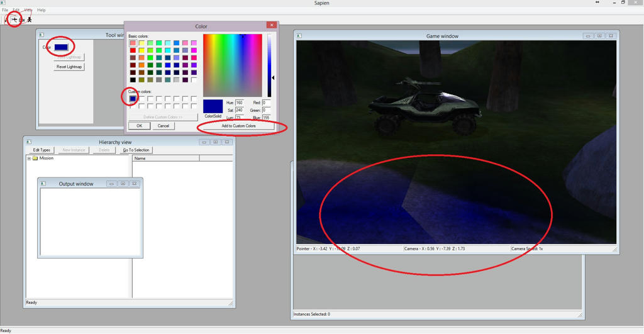Click Add to Custom Colors
The image size is (644, 334).
point(238,126)
